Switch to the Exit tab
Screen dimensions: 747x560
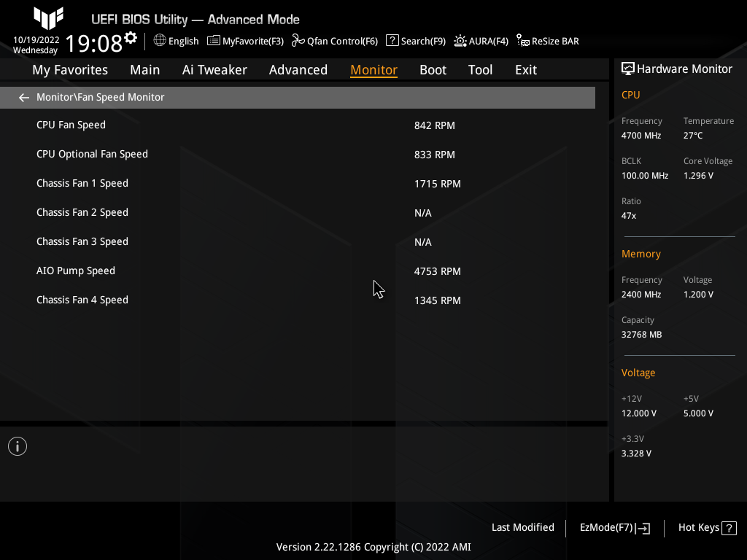525,69
